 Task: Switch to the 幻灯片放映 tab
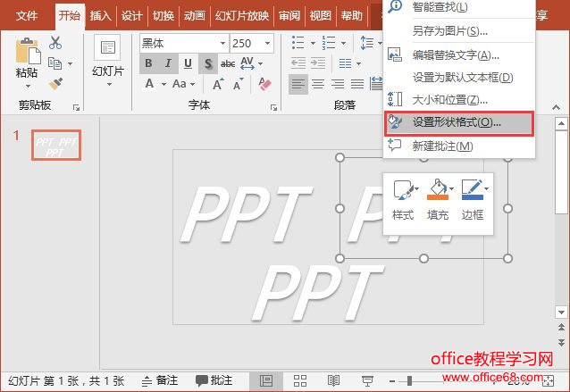point(242,16)
